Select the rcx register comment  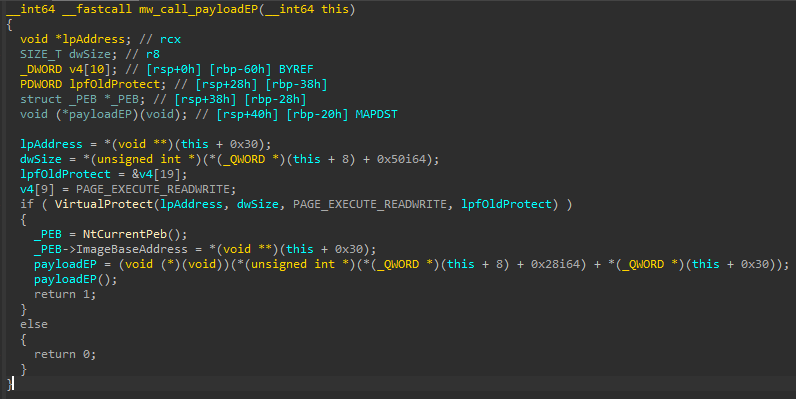171,39
